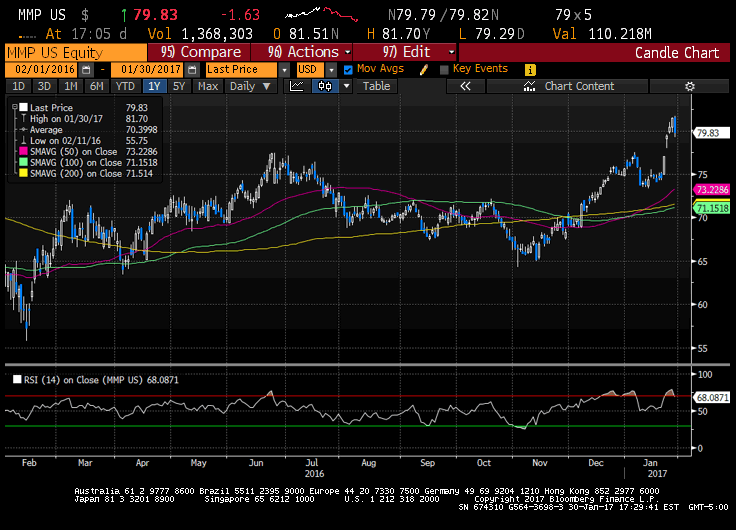Select the 3D range tab
Image resolution: width=736 pixels, height=530 pixels.
pyautogui.click(x=44, y=86)
